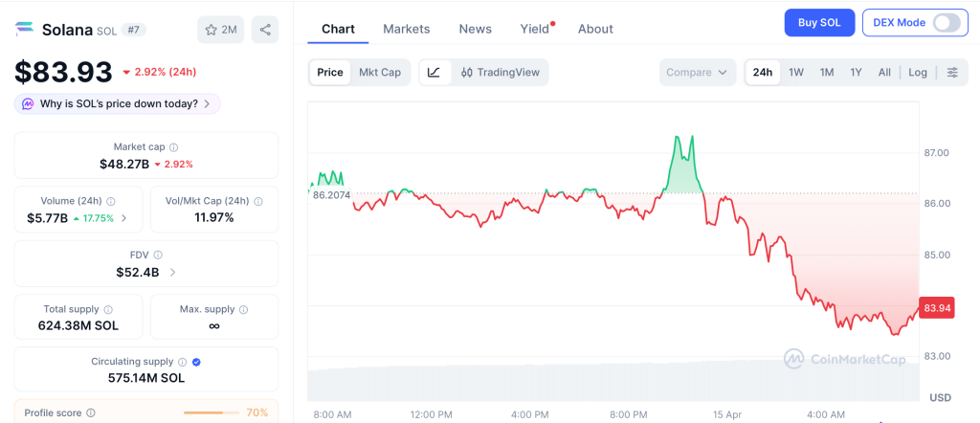
Task: Click the star watchlist icon
Action: point(212,30)
